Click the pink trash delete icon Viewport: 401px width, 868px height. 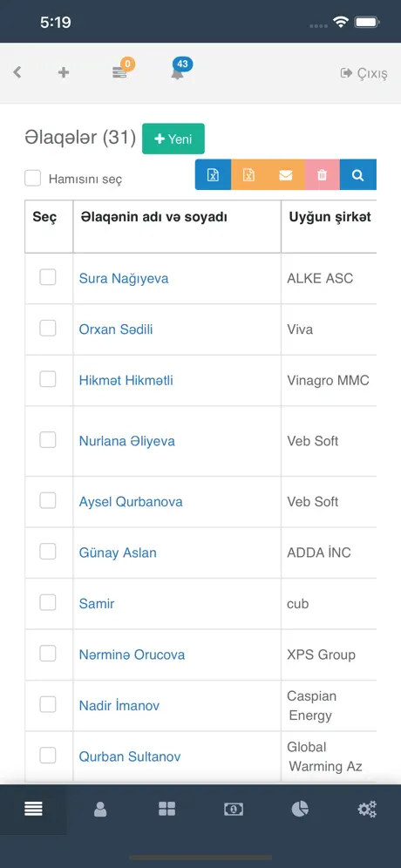click(x=322, y=175)
